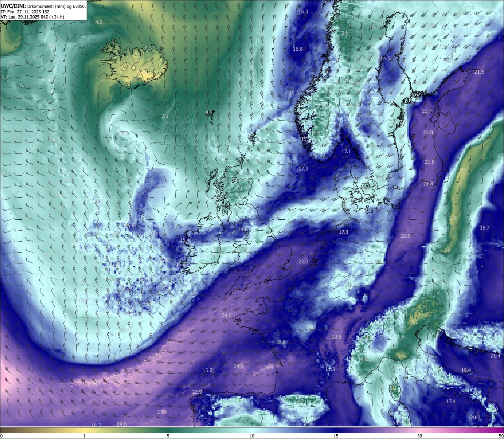Click the 21.4 value label
This screenshot has height=439, width=504.
(495, 356)
